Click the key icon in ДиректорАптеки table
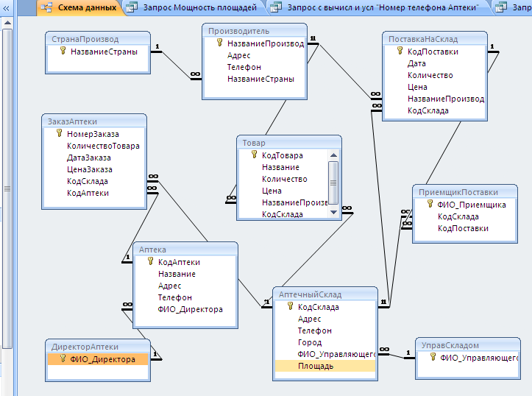The image size is (532, 396). pyautogui.click(x=63, y=358)
